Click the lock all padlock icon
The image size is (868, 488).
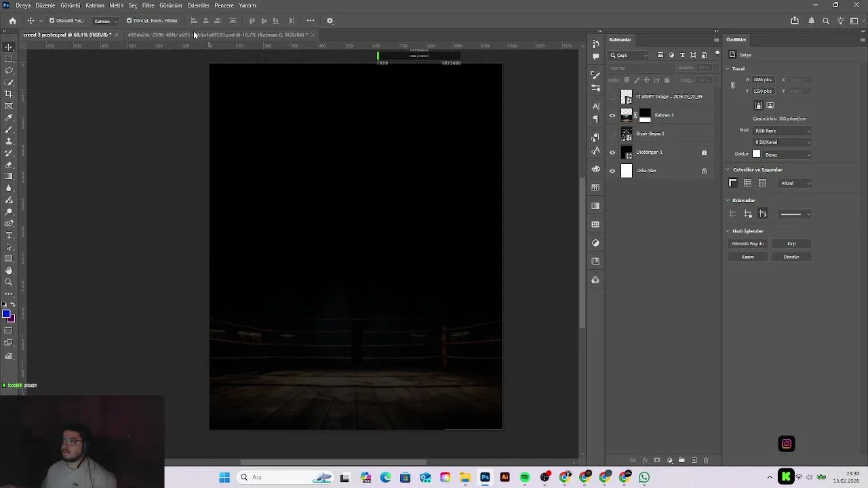click(667, 80)
